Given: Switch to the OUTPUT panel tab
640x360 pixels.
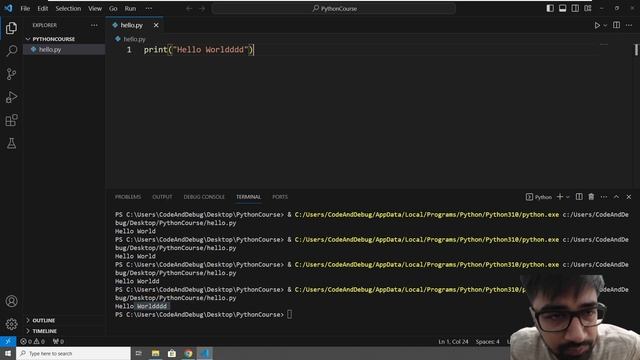Looking at the screenshot, I should tap(162, 197).
